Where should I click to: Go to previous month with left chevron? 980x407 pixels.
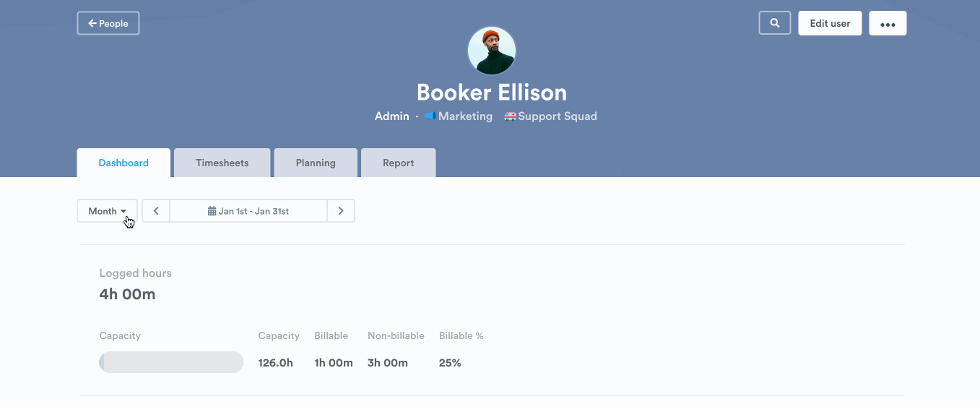pyautogui.click(x=156, y=211)
